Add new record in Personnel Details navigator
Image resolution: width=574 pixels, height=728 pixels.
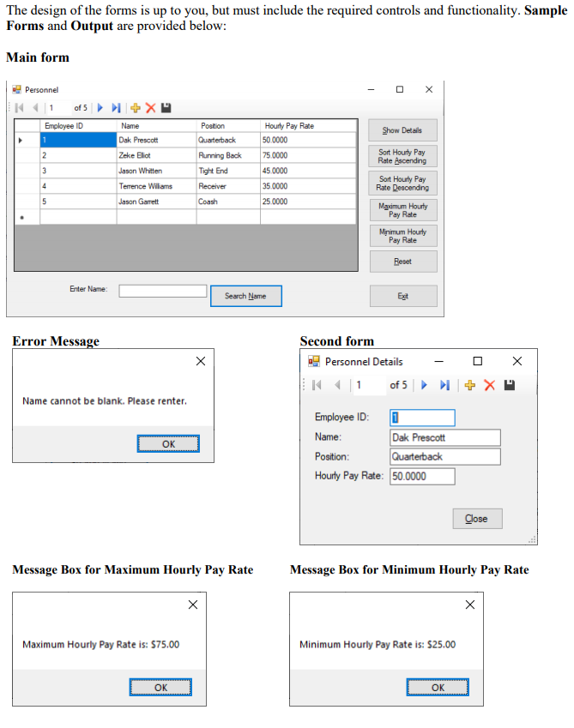point(470,385)
